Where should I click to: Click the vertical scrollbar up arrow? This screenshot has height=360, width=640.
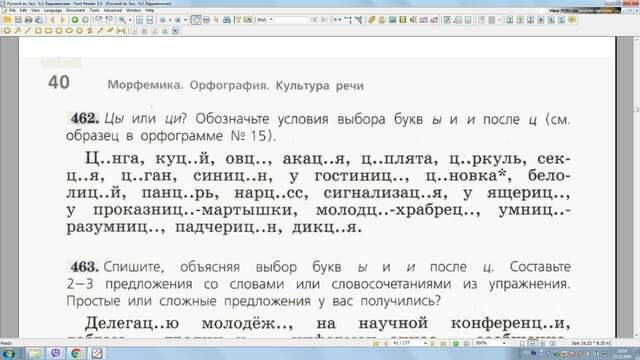tap(636, 39)
